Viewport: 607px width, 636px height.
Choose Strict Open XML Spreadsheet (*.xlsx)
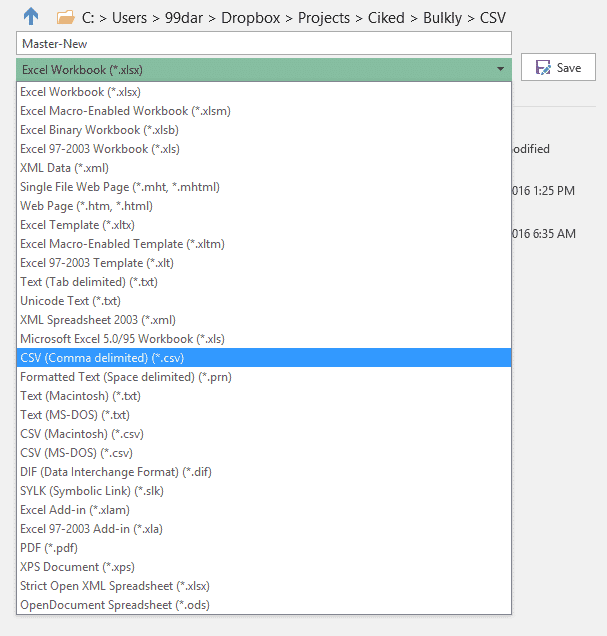click(264, 586)
